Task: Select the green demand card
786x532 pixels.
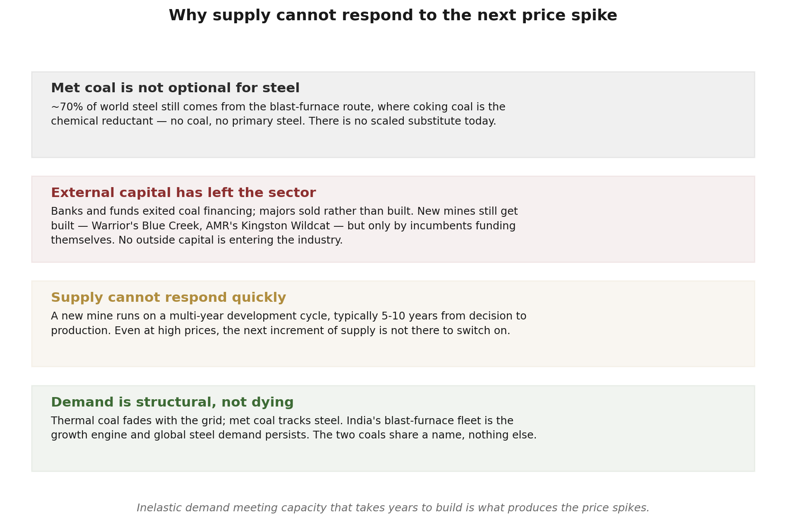Action: pyautogui.click(x=393, y=429)
